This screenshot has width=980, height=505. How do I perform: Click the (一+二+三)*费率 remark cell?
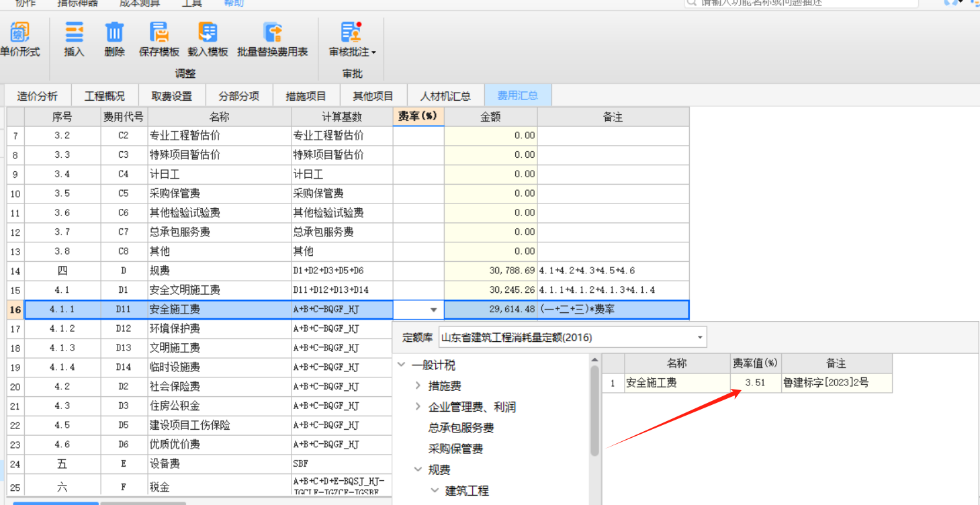[x=613, y=310]
